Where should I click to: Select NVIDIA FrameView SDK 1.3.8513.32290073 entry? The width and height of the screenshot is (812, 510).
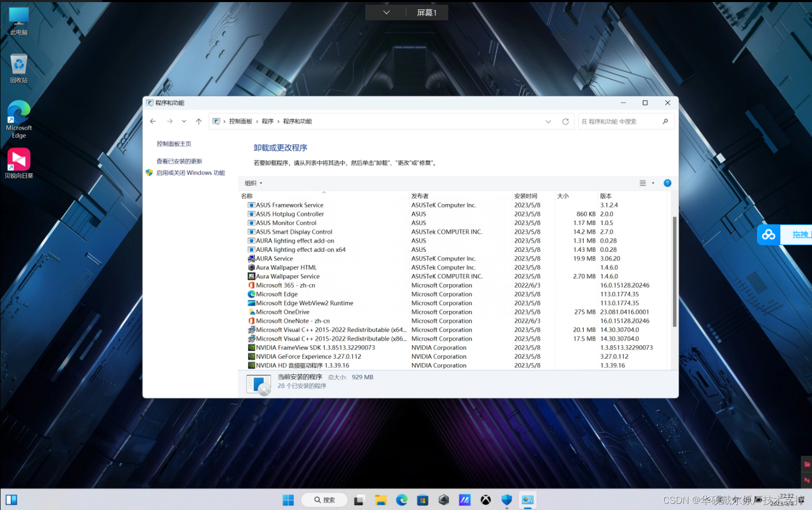(315, 348)
